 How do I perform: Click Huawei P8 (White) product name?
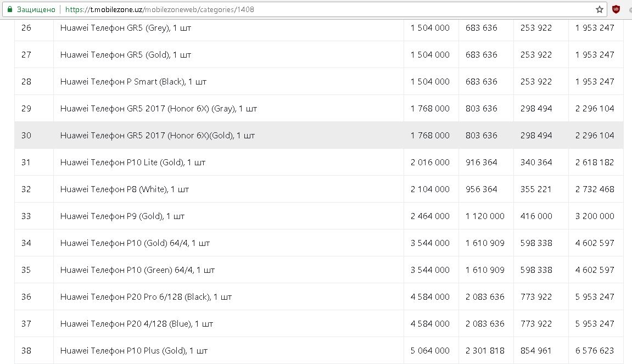tap(125, 189)
